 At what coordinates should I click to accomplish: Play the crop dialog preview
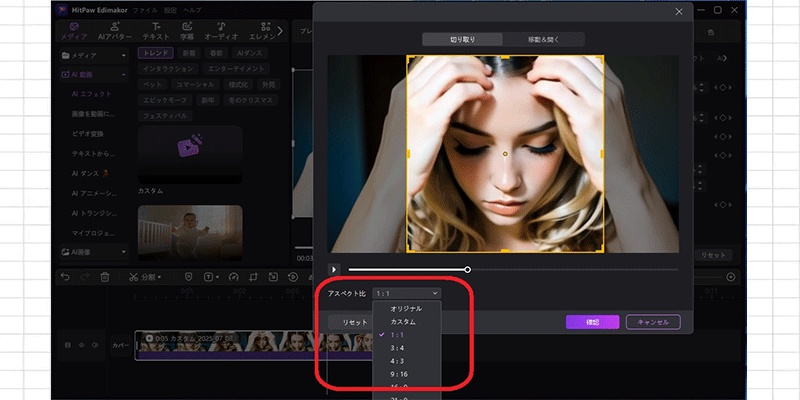(x=334, y=269)
